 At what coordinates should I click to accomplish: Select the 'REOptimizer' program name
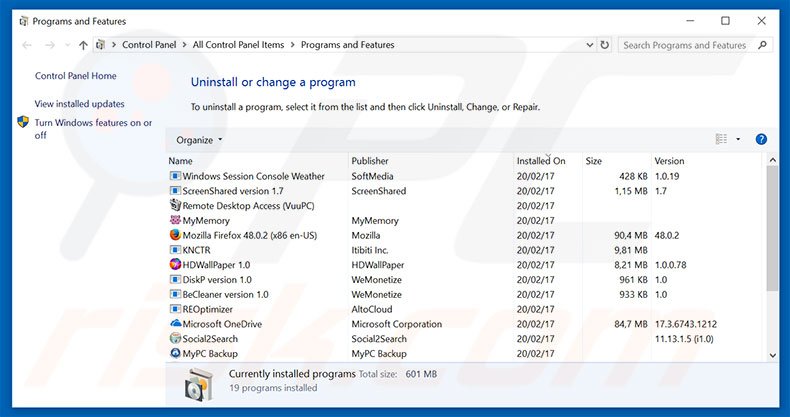pos(208,309)
